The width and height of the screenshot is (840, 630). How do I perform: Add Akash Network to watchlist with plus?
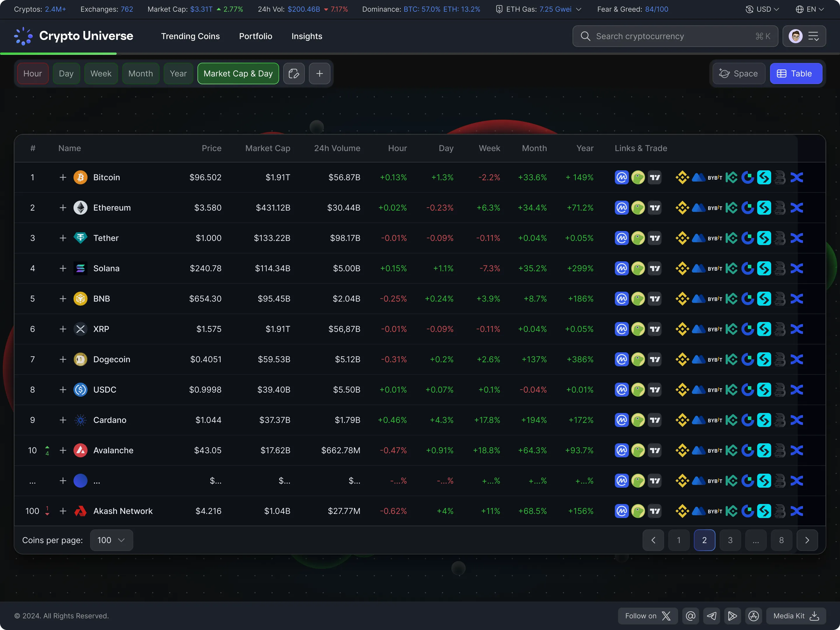point(63,511)
